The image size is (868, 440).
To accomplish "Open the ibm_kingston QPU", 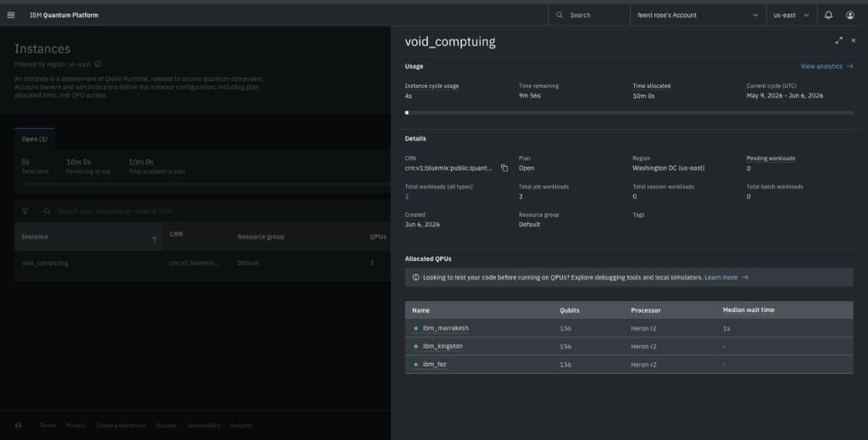I will (442, 346).
